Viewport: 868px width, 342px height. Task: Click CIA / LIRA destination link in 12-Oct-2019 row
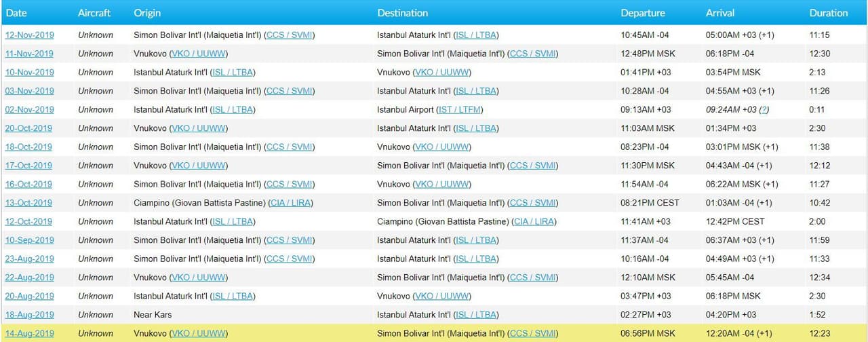534,222
